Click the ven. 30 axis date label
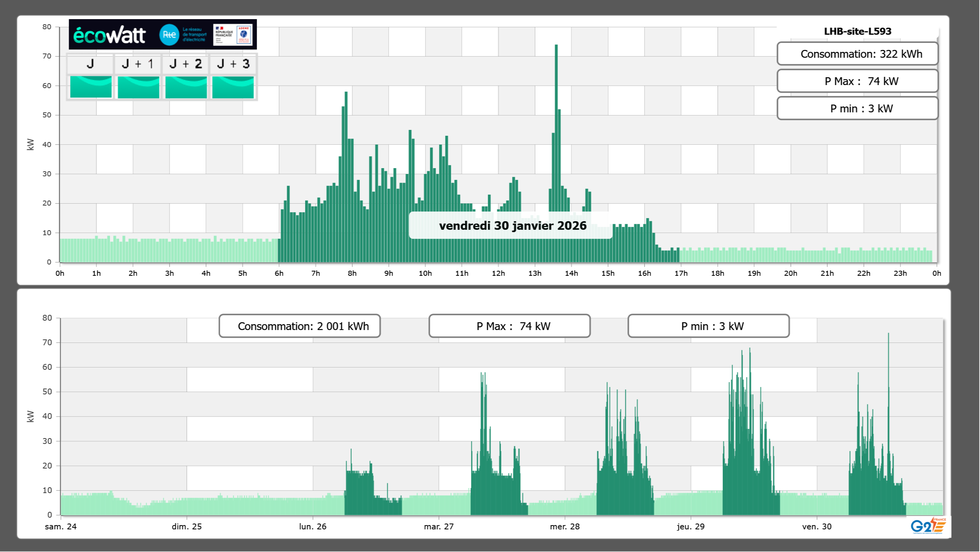980x552 pixels. click(x=816, y=527)
